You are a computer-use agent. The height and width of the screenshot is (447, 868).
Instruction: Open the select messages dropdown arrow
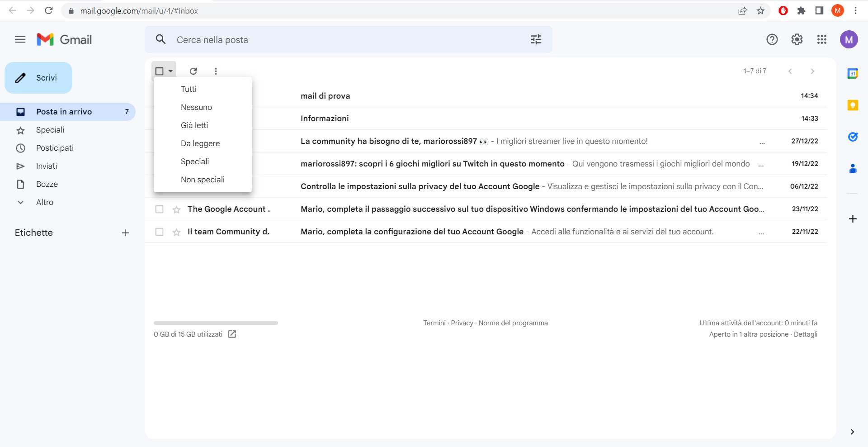(x=171, y=71)
